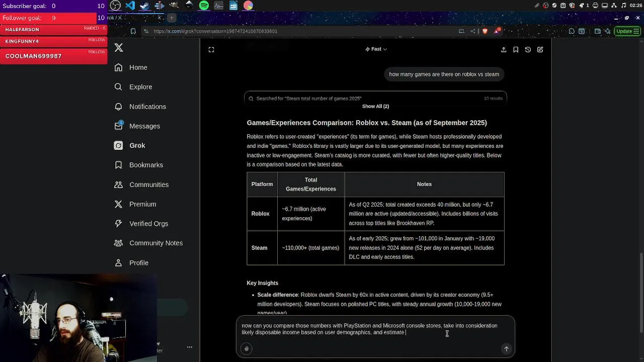Click the browser Update button
The height and width of the screenshot is (362, 644).
(x=627, y=31)
